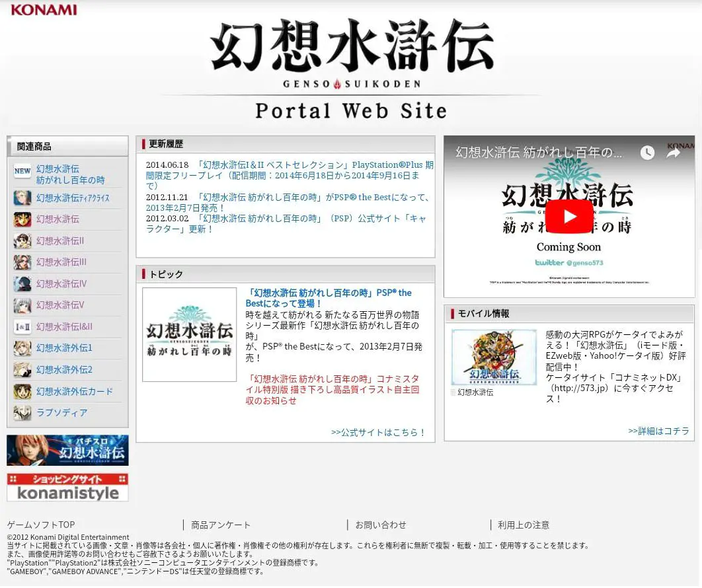The width and height of the screenshot is (702, 588).
Task: Click the パチスロ 幻想水滸伝 banner
Action: tap(67, 450)
